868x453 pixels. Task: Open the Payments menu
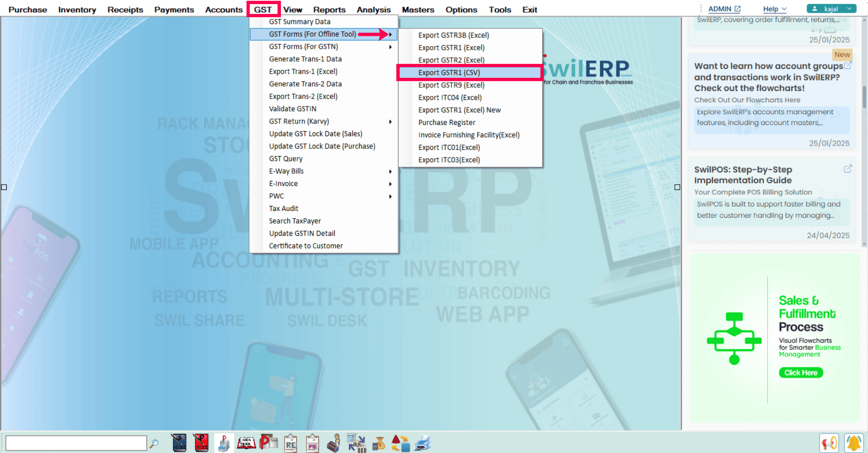pyautogui.click(x=174, y=10)
